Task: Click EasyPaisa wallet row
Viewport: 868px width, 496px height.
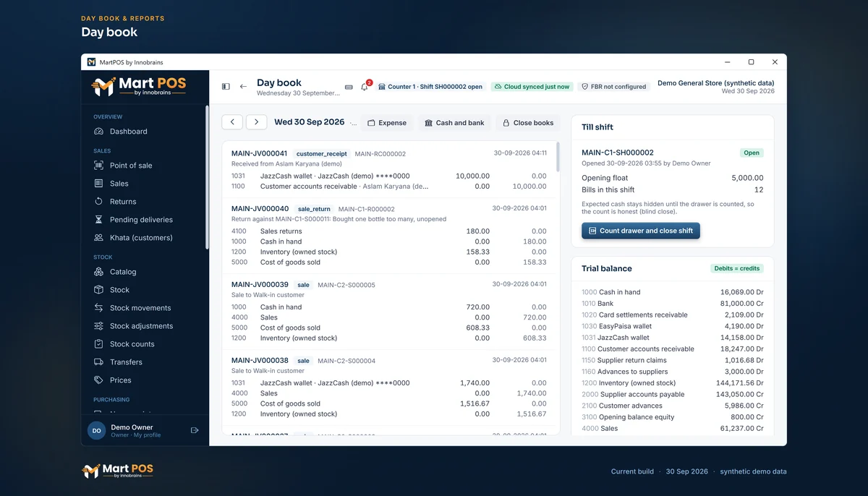Action: click(673, 326)
